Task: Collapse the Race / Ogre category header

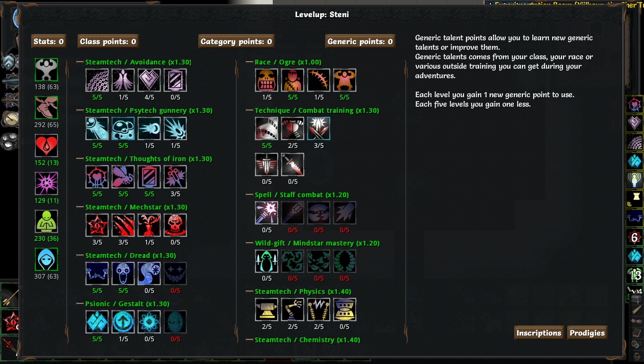Action: 288,62
